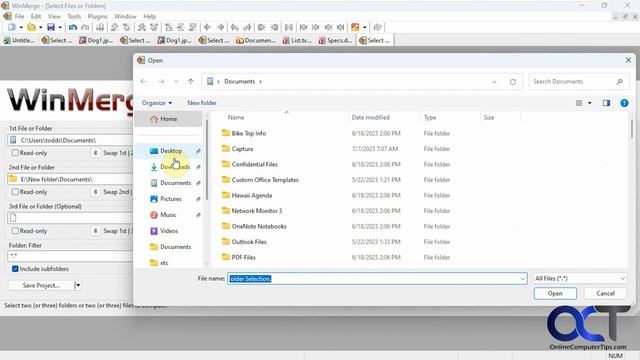This screenshot has height=360, width=640.
Task: Toggle Read-only under 2nd File or Folder
Action: point(15,192)
